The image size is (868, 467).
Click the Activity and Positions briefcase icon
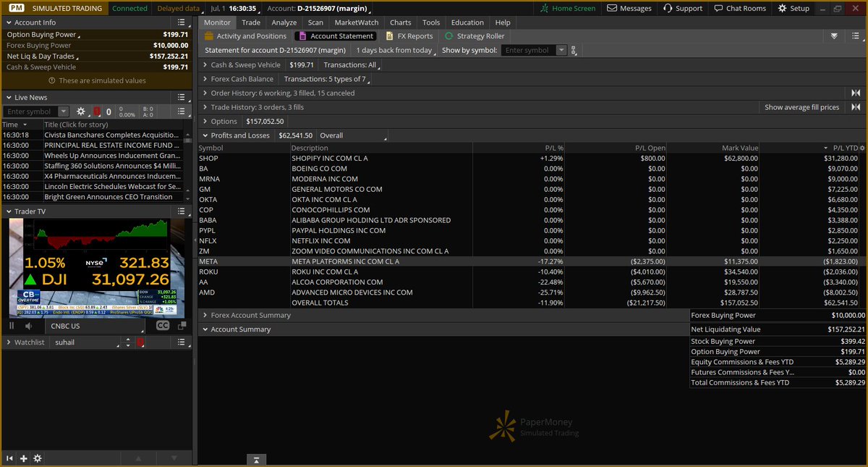[x=209, y=35]
